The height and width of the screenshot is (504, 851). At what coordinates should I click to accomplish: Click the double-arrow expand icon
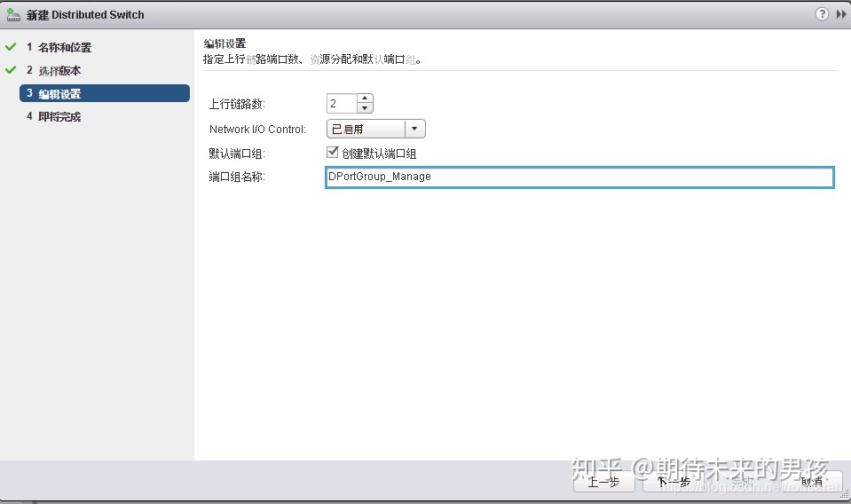[841, 14]
